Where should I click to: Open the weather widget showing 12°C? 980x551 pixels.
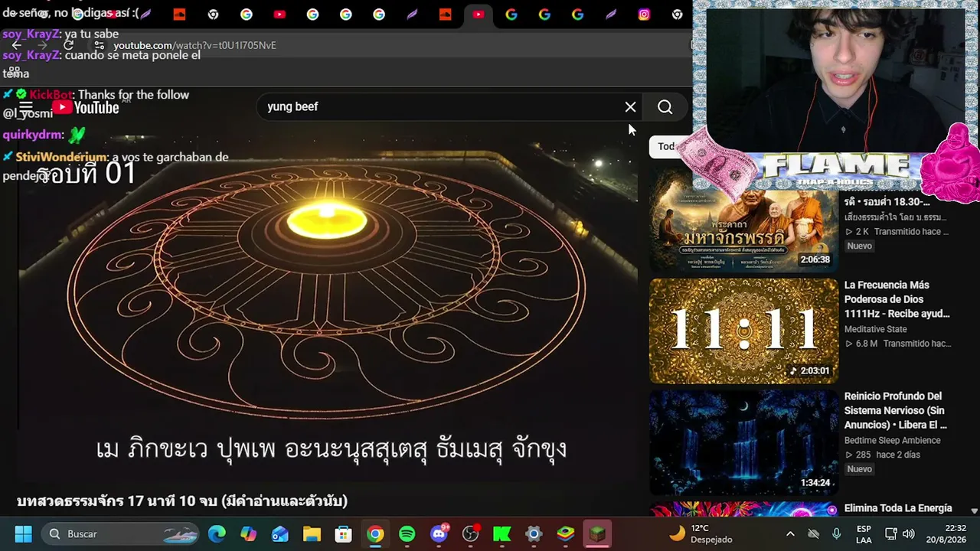pos(701,533)
